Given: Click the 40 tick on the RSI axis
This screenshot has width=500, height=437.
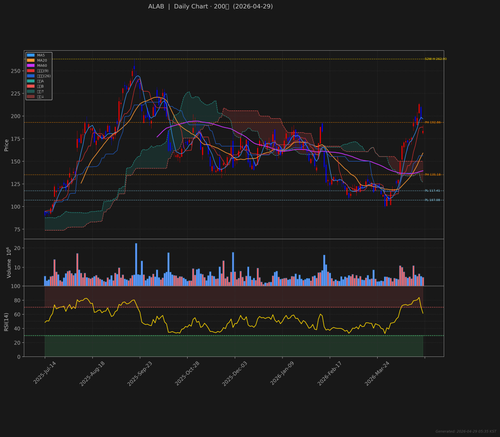Looking at the screenshot, I should coord(17,328).
